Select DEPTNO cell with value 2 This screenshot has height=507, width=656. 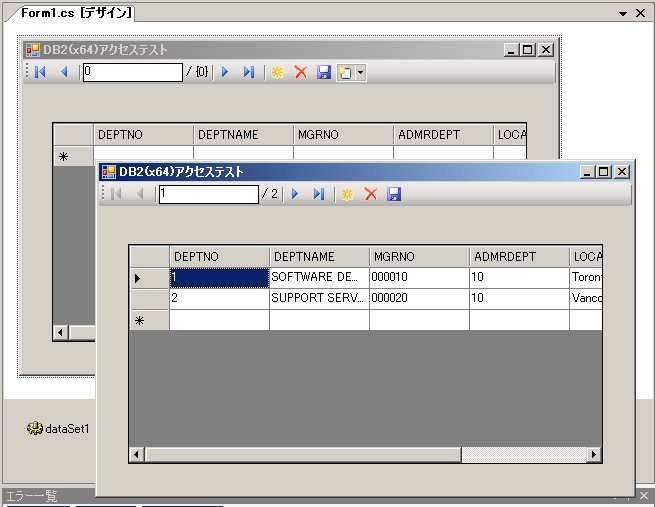tap(219, 299)
